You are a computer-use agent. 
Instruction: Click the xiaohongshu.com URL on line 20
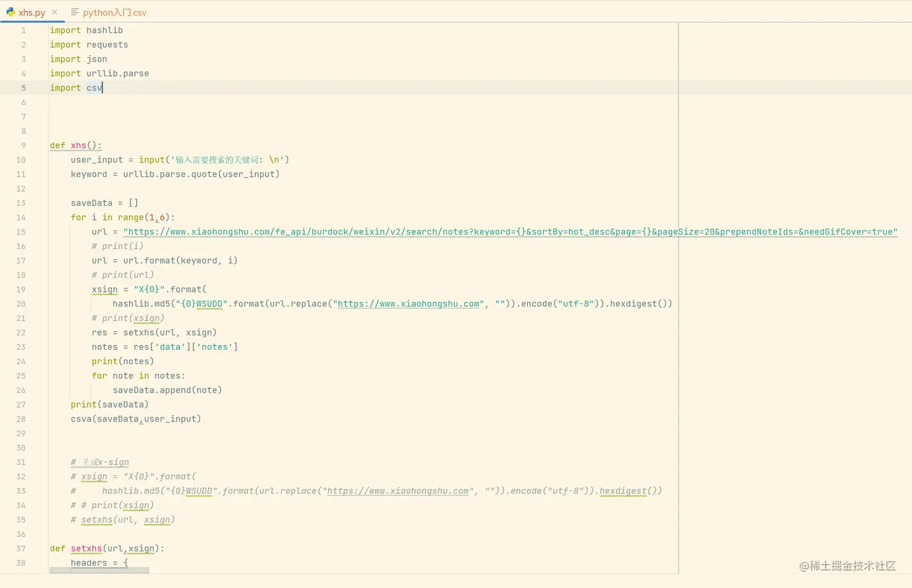click(408, 303)
